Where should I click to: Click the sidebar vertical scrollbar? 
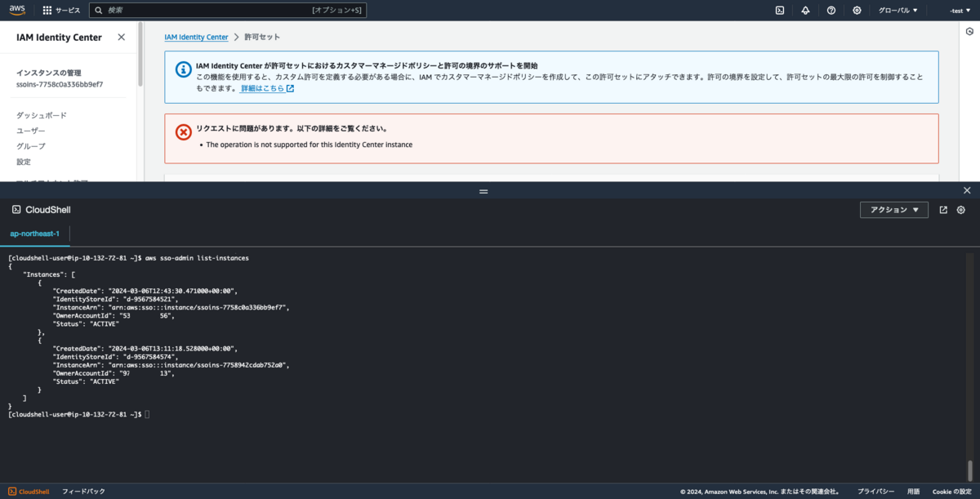point(140,54)
